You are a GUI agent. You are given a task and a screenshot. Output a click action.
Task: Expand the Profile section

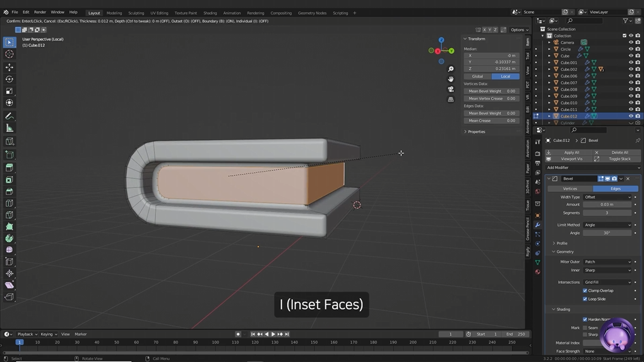tap(560, 243)
